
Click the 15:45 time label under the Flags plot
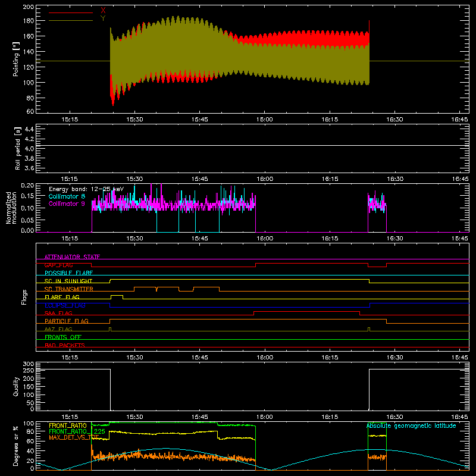click(x=200, y=358)
